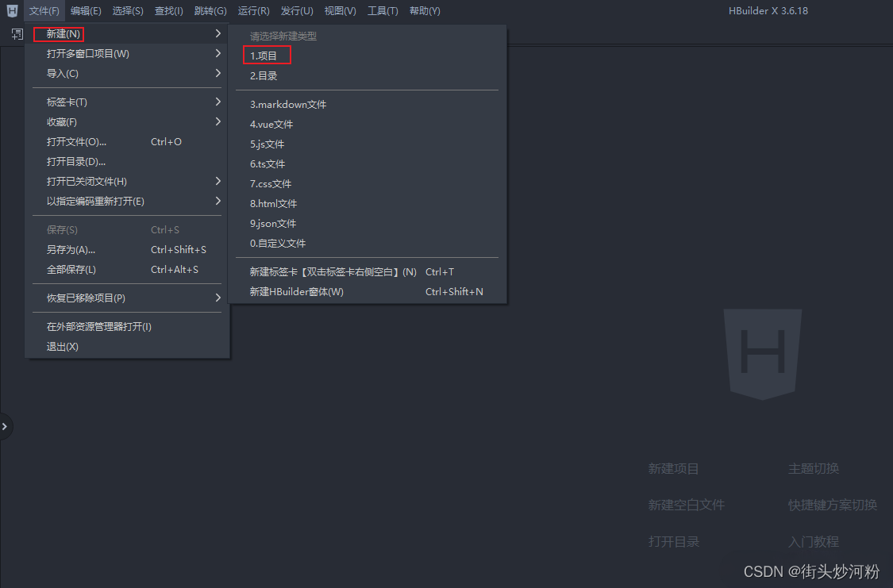Expand the 打开多窗口项目(W) submenu arrow
This screenshot has height=588, width=893.
pyautogui.click(x=217, y=54)
